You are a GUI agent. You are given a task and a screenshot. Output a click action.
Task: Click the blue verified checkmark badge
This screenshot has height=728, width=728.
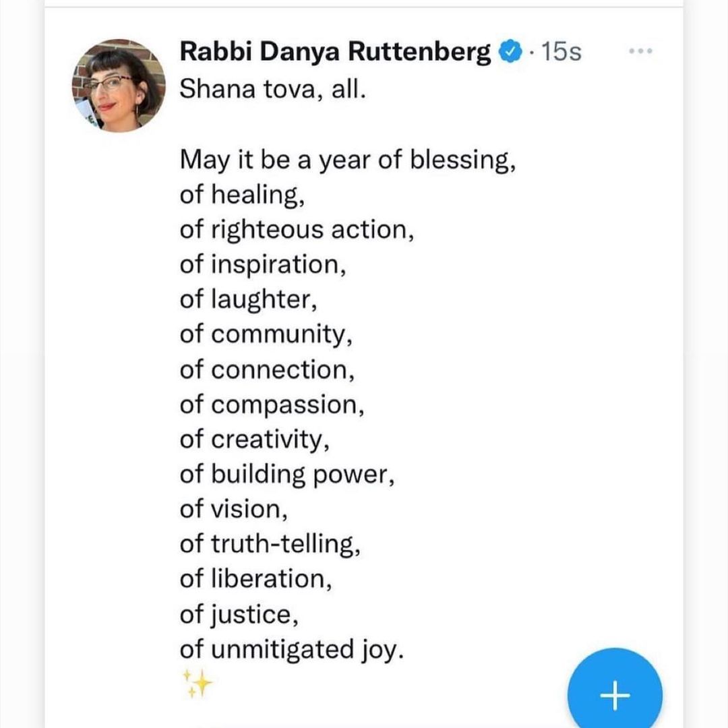click(x=510, y=52)
